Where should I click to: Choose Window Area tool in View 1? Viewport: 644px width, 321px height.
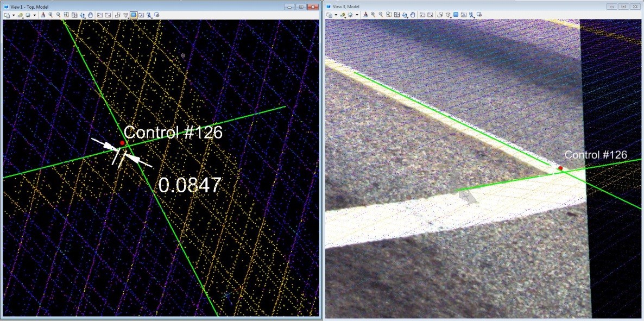(x=66, y=15)
